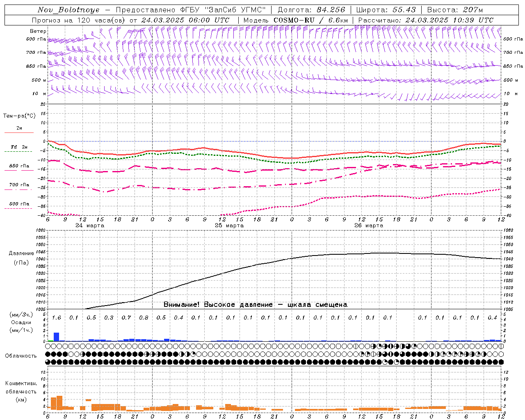This screenshot has height=420, width=525.
Task: Click the "Внимание! Высокое давление — шкала смещена" warning
Action: [x=256, y=305]
